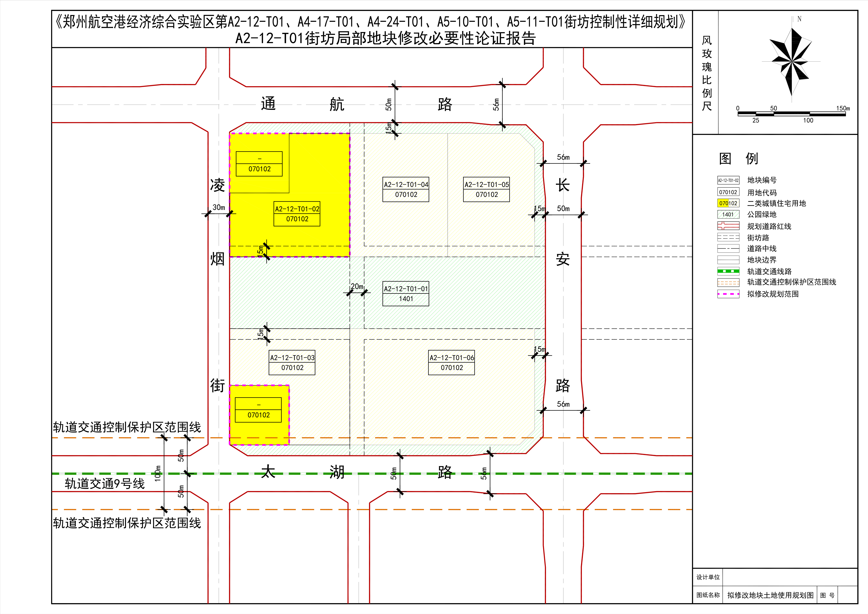This screenshot has height=614, width=868.
Task: Click the green hatched 1401 park legend swatch
Action: (728, 214)
